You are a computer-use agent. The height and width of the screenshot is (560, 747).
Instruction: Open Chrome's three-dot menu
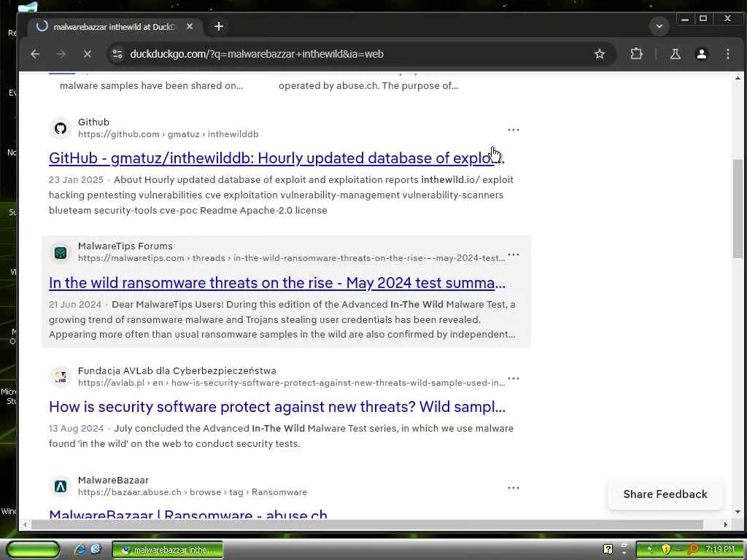727,54
